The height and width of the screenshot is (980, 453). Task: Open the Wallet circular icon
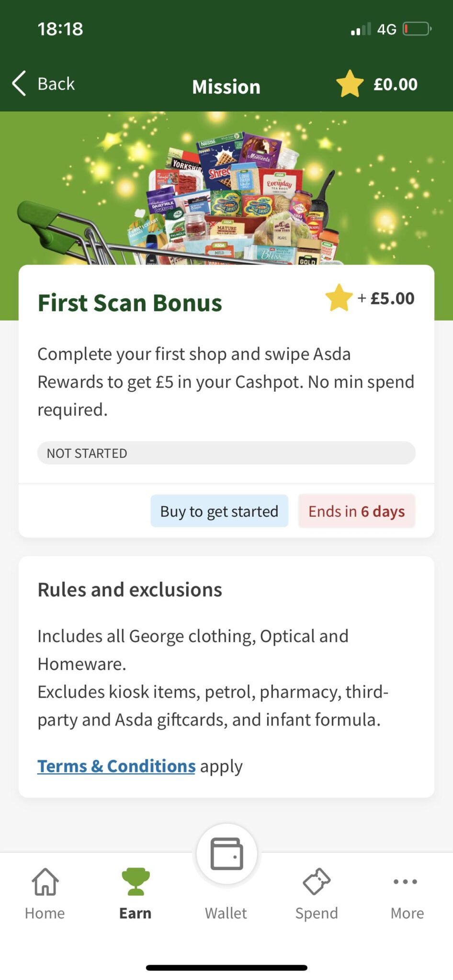[x=226, y=854]
